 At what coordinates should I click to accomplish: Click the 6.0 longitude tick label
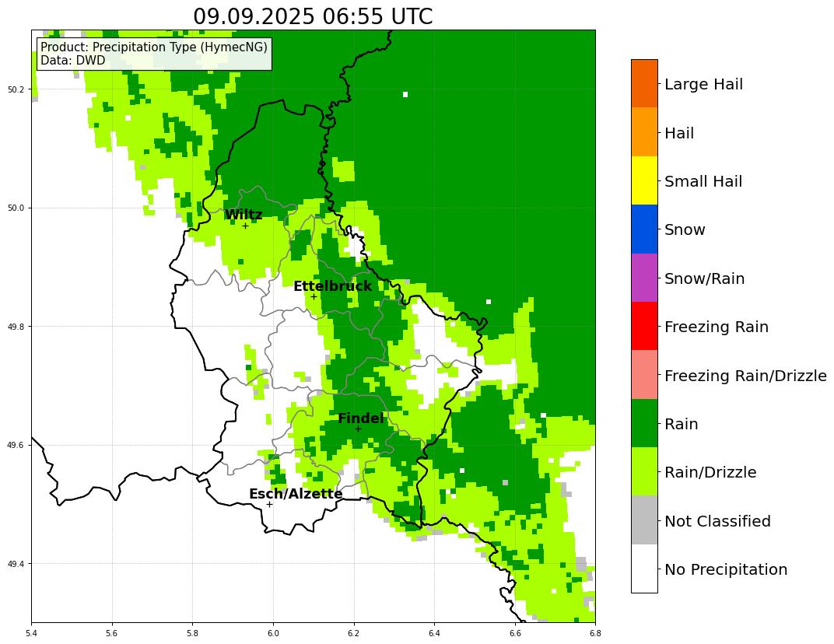[273, 633]
